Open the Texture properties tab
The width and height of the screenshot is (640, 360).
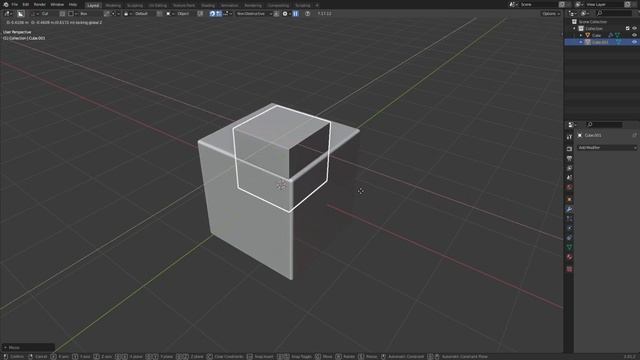569,269
